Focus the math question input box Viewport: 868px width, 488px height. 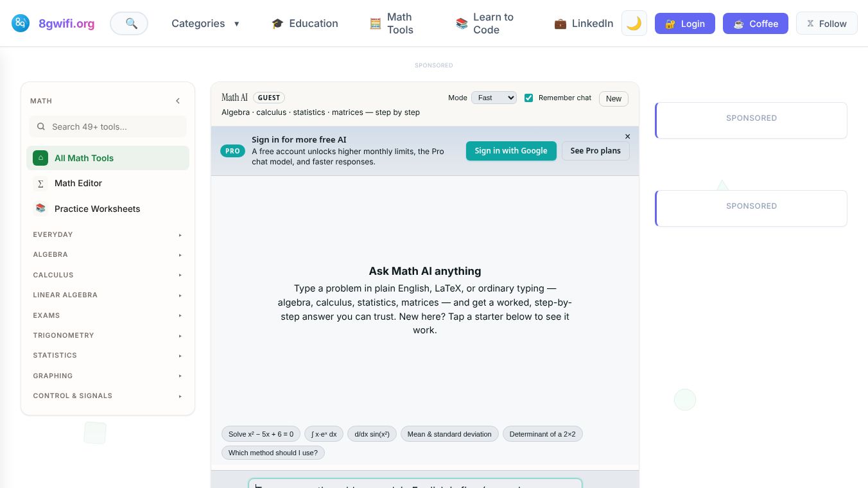point(415,484)
